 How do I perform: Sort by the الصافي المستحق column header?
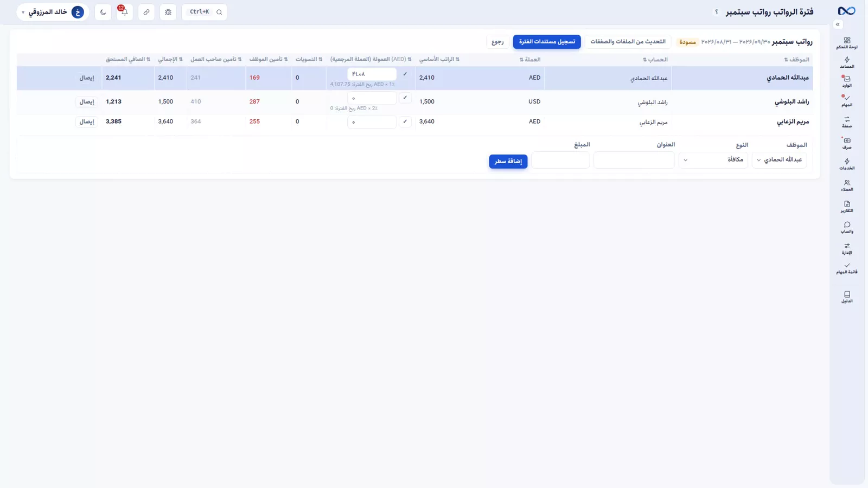pos(128,59)
